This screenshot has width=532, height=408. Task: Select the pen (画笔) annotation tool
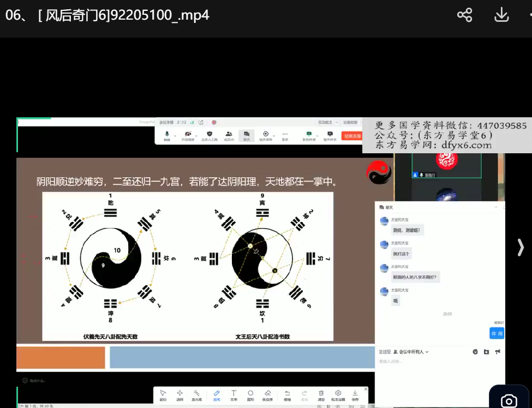[216, 394]
